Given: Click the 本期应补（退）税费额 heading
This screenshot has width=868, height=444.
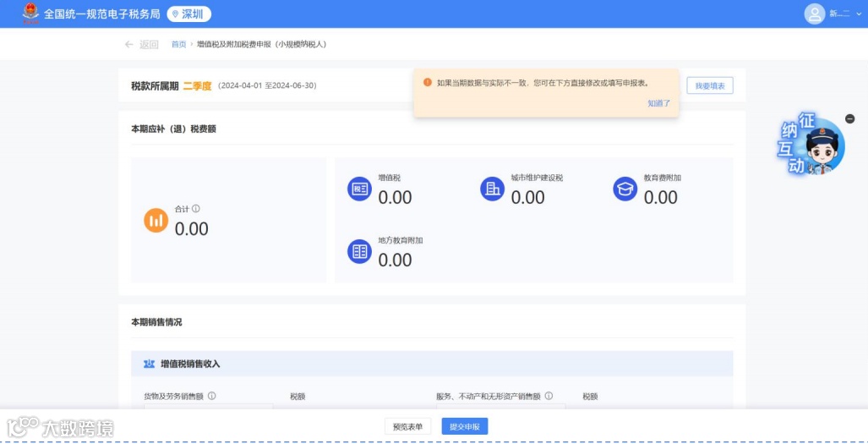Looking at the screenshot, I should (x=173, y=129).
